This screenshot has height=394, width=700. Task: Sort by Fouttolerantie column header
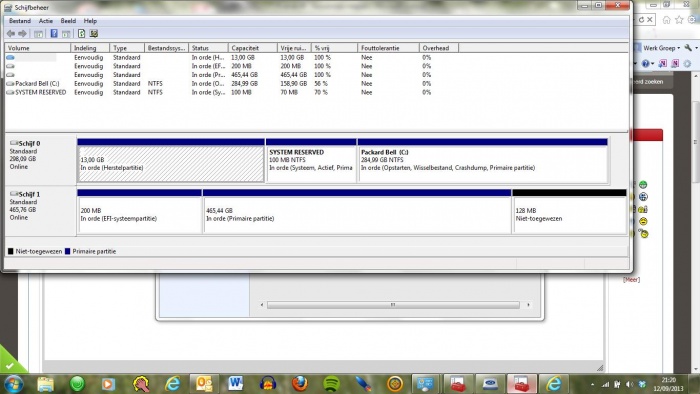tap(388, 48)
